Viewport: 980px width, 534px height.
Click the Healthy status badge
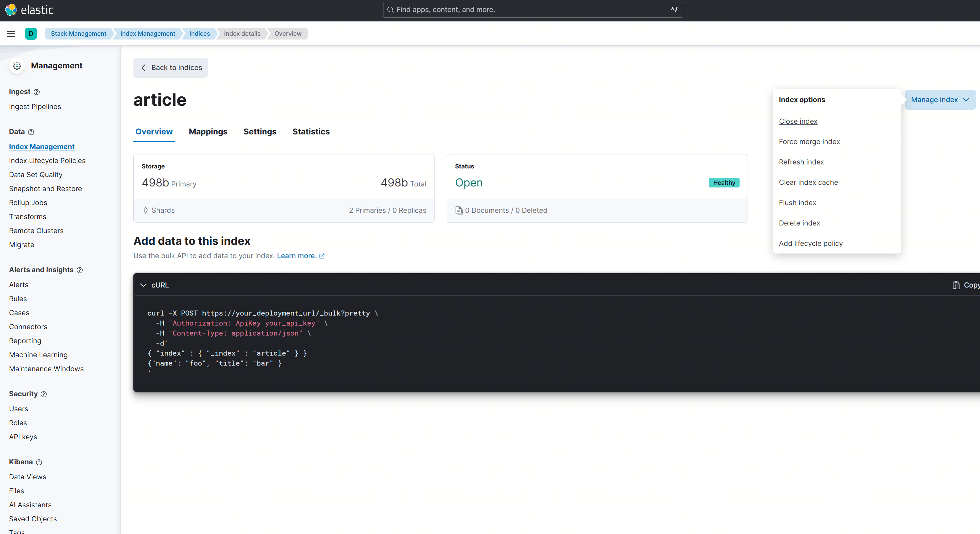pyautogui.click(x=724, y=183)
